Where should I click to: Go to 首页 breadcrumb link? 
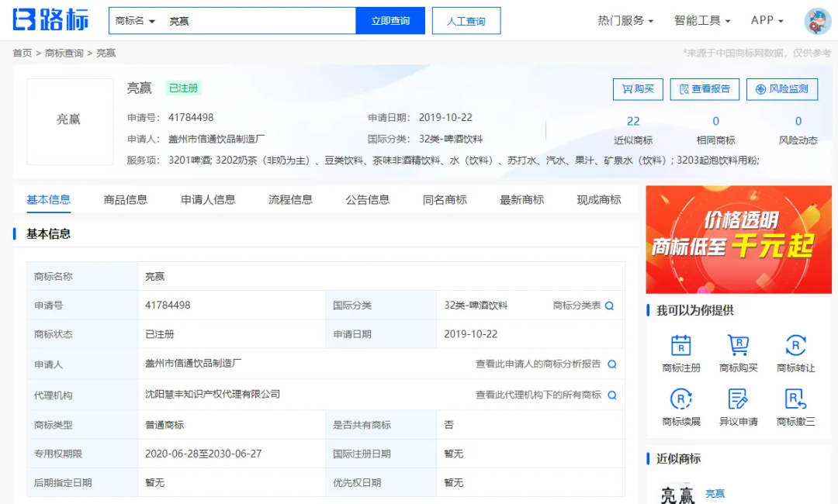click(23, 53)
